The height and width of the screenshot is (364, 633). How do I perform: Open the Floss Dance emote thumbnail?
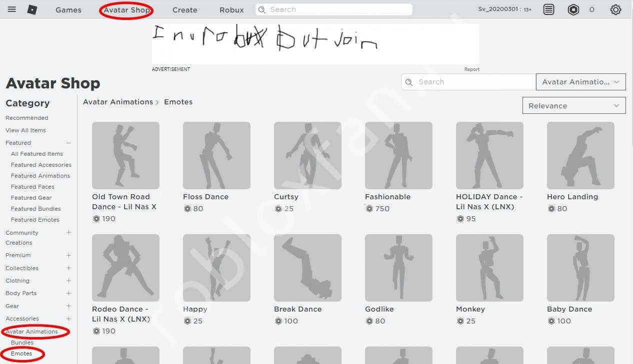(x=216, y=155)
